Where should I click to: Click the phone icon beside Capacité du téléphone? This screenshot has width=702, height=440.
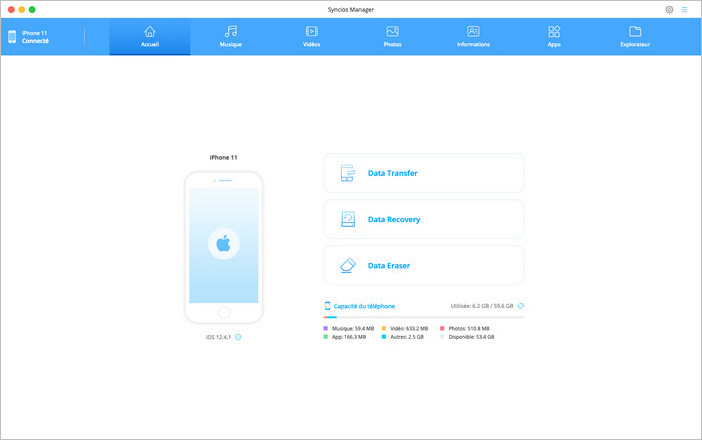click(327, 306)
